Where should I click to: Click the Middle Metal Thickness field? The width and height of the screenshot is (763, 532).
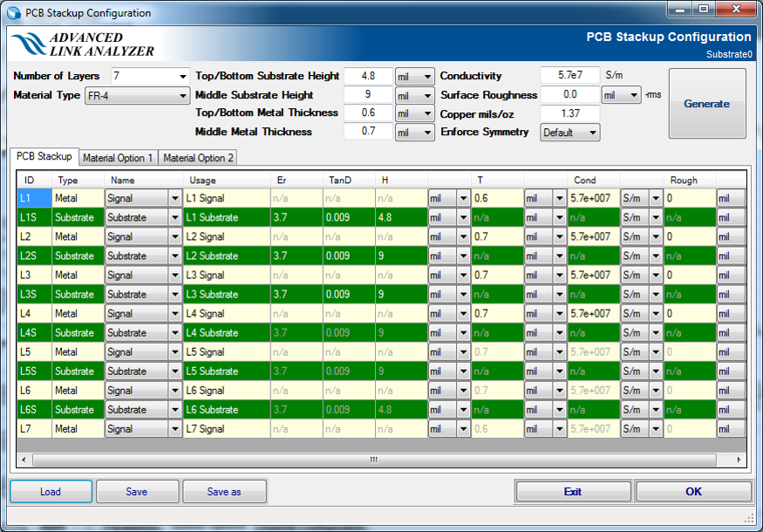coord(368,131)
